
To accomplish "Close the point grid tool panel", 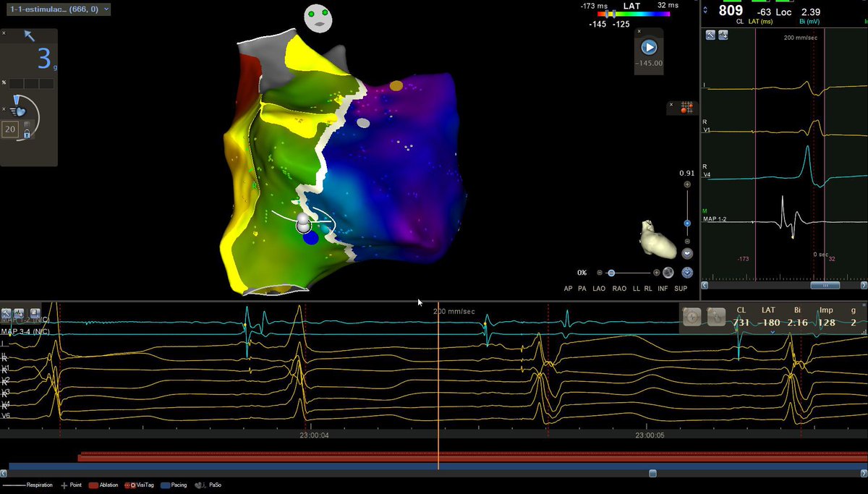I will pos(672,106).
